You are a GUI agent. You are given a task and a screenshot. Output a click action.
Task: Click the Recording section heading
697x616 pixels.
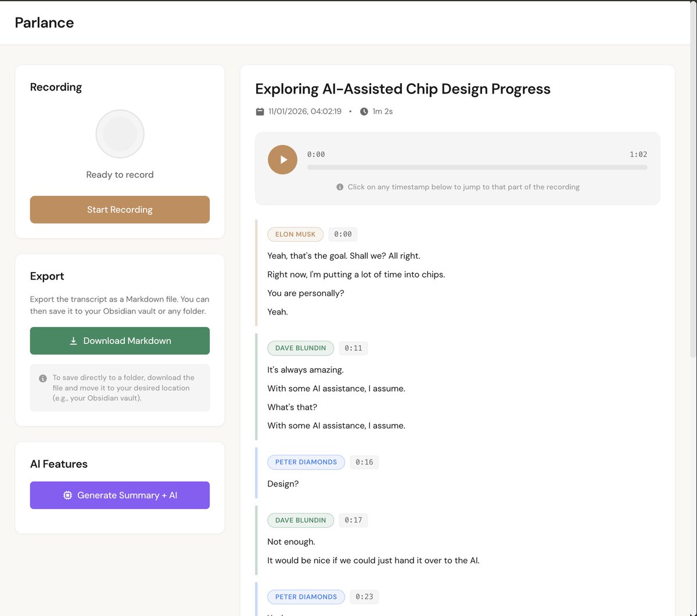(56, 87)
